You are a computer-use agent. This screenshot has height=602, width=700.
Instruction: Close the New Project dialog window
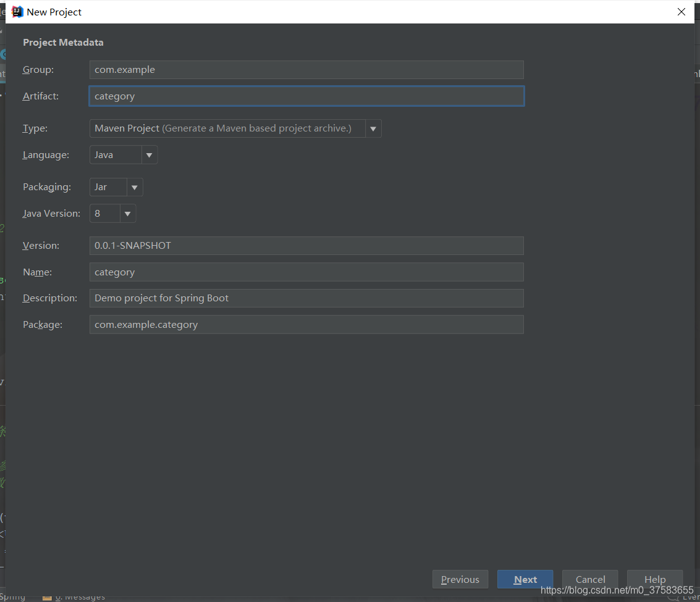(x=681, y=12)
